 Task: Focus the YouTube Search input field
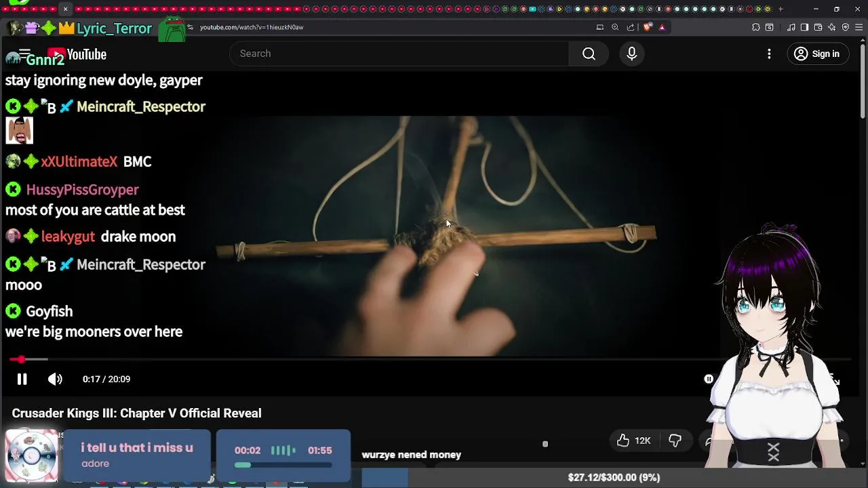(400, 54)
